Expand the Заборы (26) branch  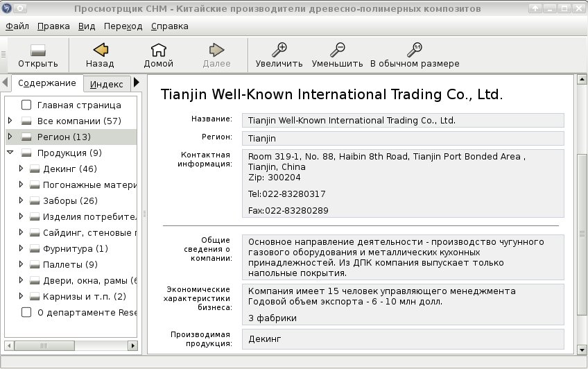click(21, 200)
